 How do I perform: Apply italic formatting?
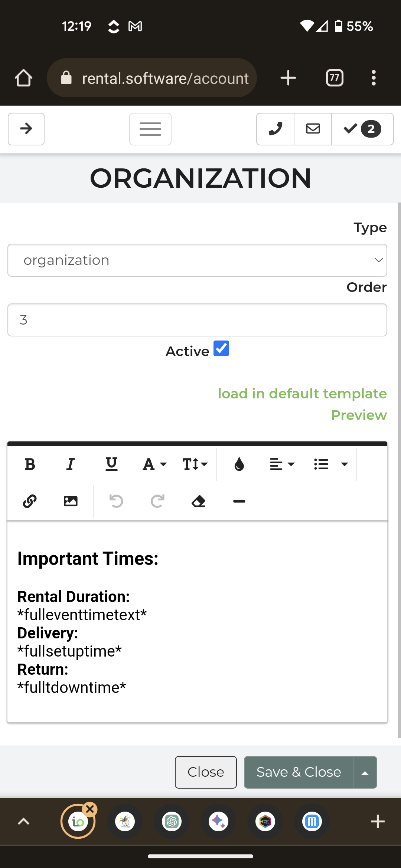click(x=71, y=464)
